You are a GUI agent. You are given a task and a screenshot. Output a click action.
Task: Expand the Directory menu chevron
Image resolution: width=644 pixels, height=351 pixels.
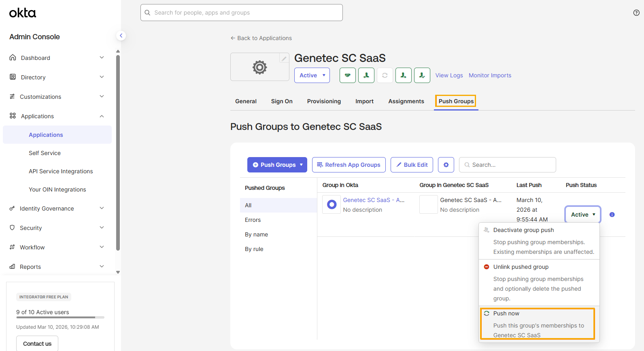click(102, 77)
